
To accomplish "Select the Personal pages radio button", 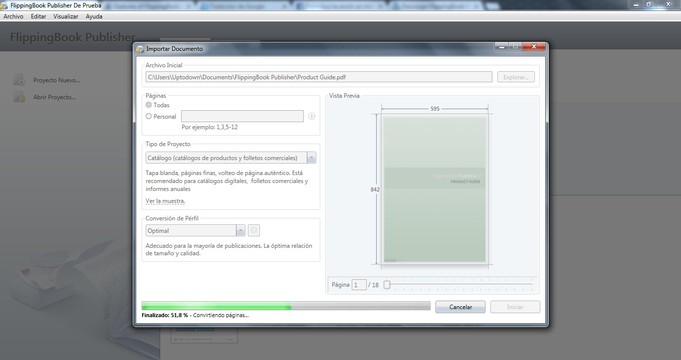I will tap(149, 116).
